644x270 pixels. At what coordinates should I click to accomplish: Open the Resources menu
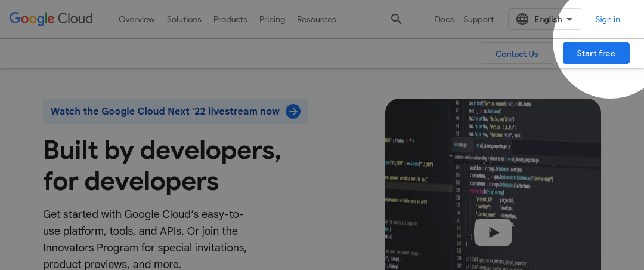coord(316,19)
